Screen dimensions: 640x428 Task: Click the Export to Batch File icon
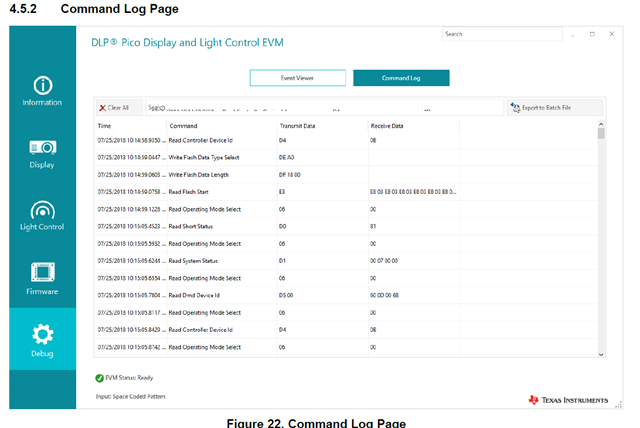(515, 108)
